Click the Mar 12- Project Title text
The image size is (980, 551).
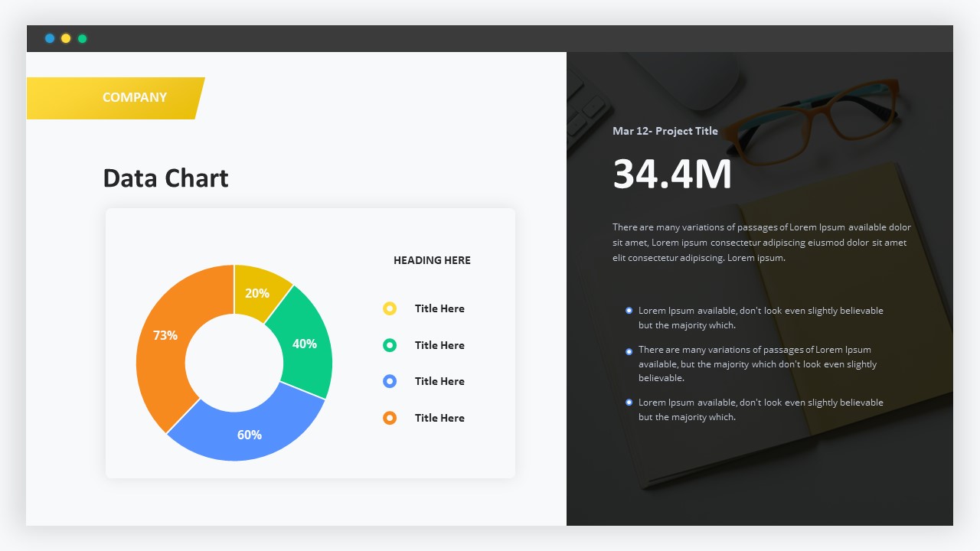pyautogui.click(x=665, y=131)
